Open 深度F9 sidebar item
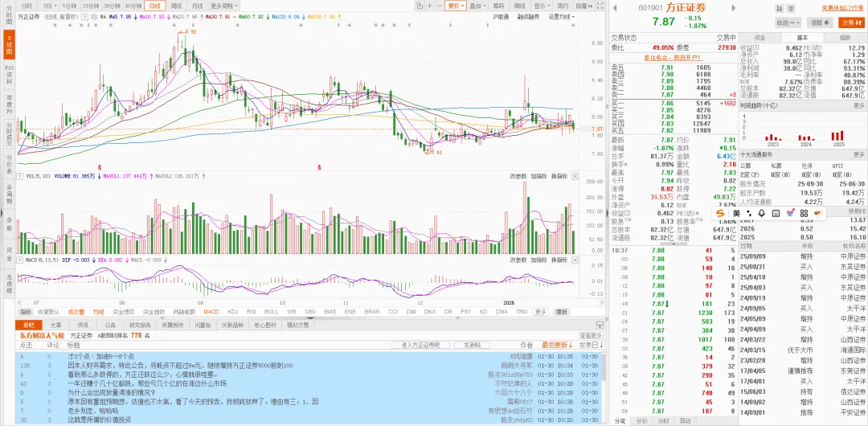The image size is (868, 426). click(9, 105)
